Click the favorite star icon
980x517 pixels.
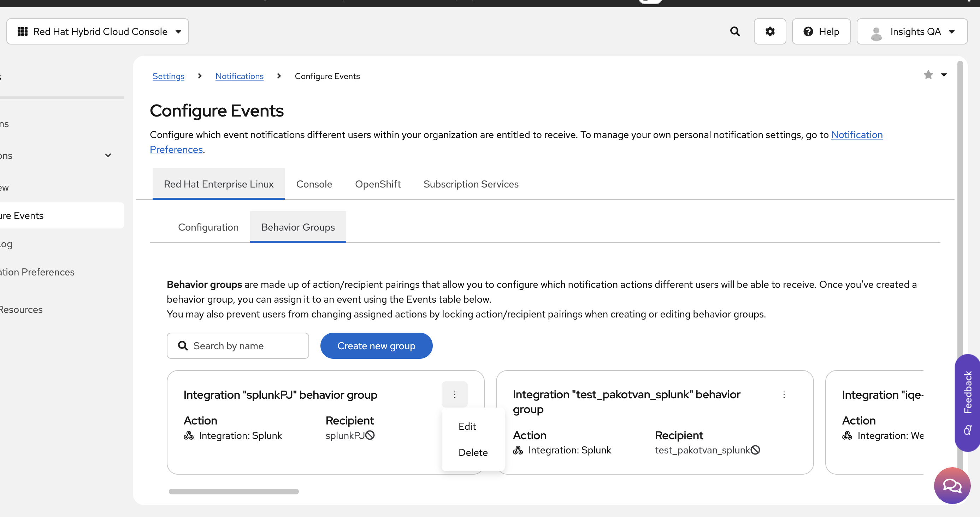click(928, 75)
